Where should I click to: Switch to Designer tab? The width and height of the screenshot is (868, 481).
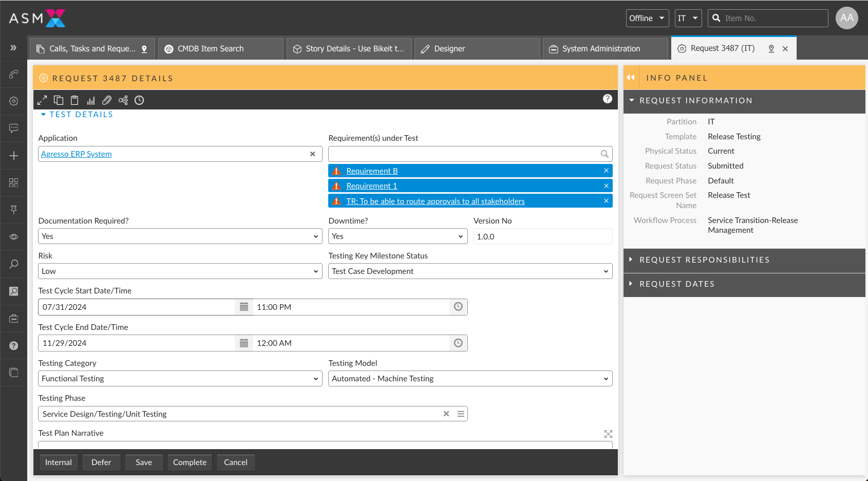coord(477,49)
